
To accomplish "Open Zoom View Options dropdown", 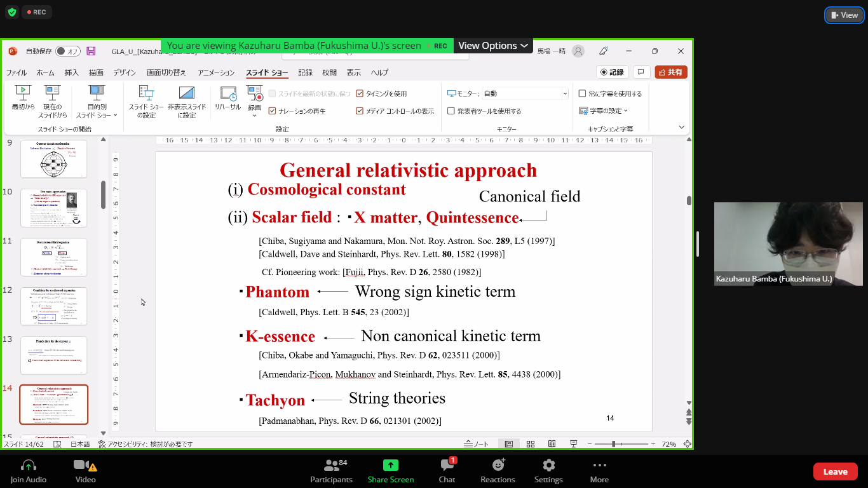I will click(493, 46).
